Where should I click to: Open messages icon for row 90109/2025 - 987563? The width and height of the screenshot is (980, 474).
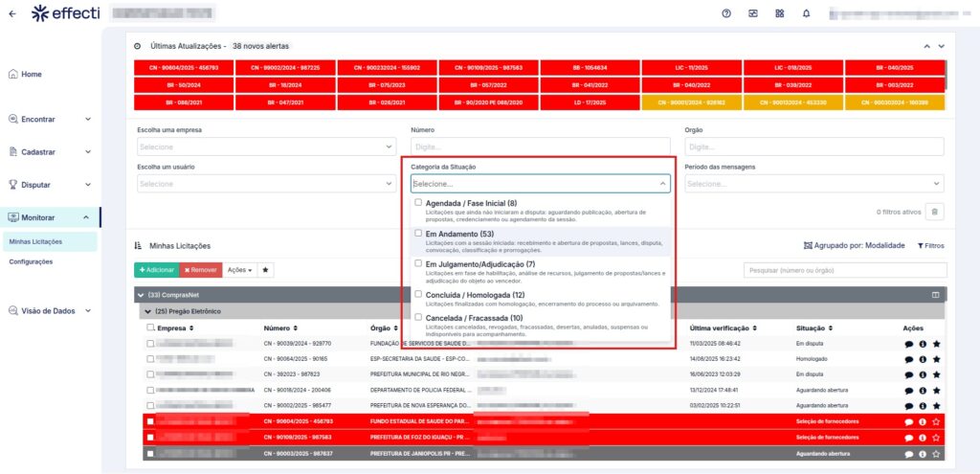909,438
